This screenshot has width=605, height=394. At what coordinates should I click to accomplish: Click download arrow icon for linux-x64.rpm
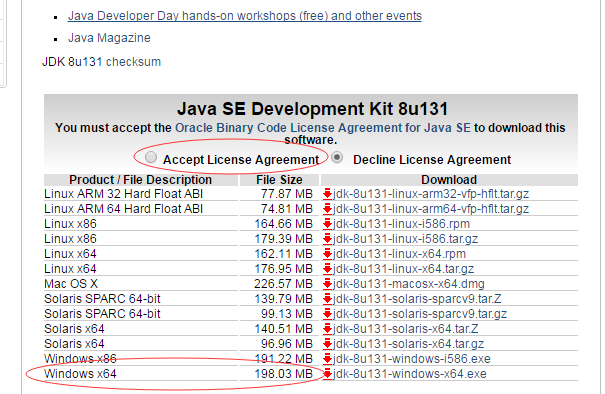click(328, 254)
